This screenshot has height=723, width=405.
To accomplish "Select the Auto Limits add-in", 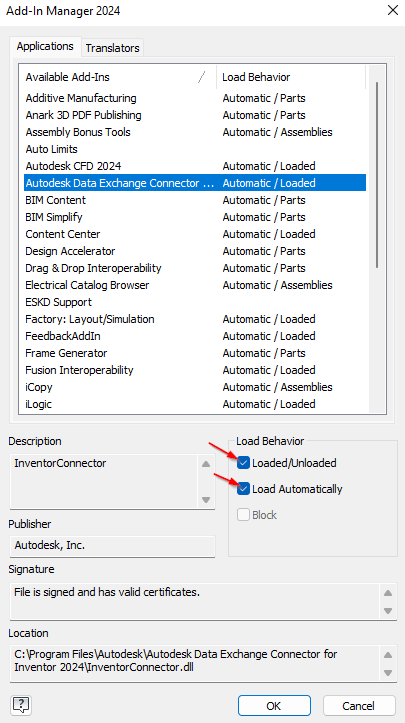I will (195, 149).
